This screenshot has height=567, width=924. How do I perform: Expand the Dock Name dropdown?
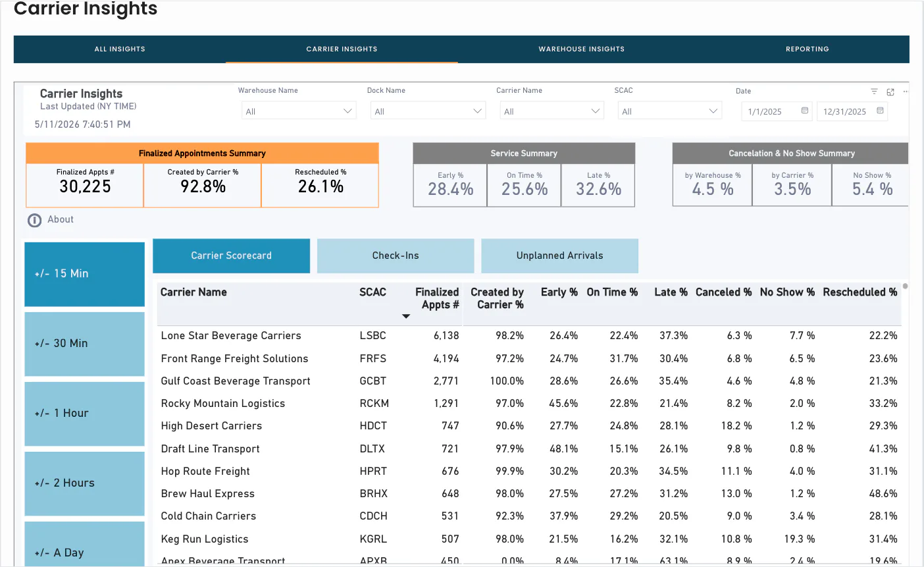(x=428, y=111)
